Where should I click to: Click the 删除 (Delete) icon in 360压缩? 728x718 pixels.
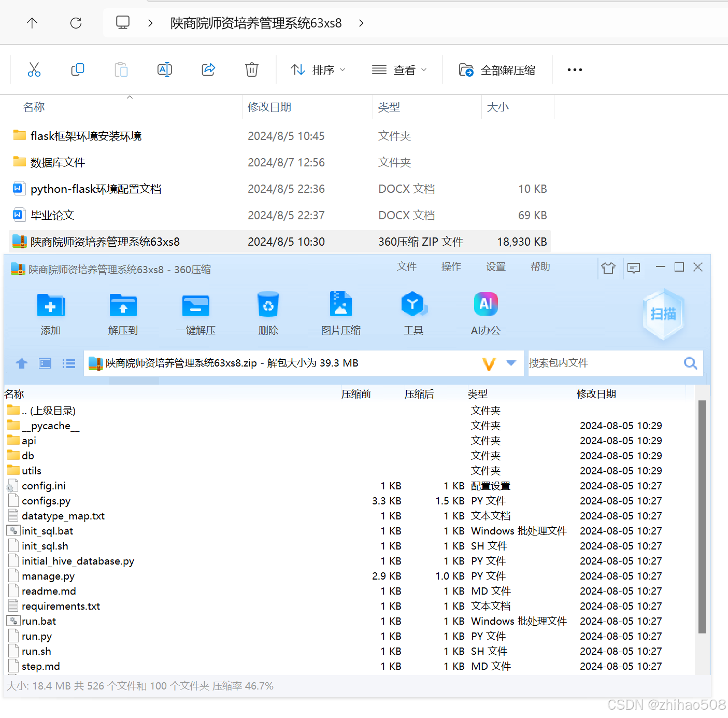pos(268,311)
